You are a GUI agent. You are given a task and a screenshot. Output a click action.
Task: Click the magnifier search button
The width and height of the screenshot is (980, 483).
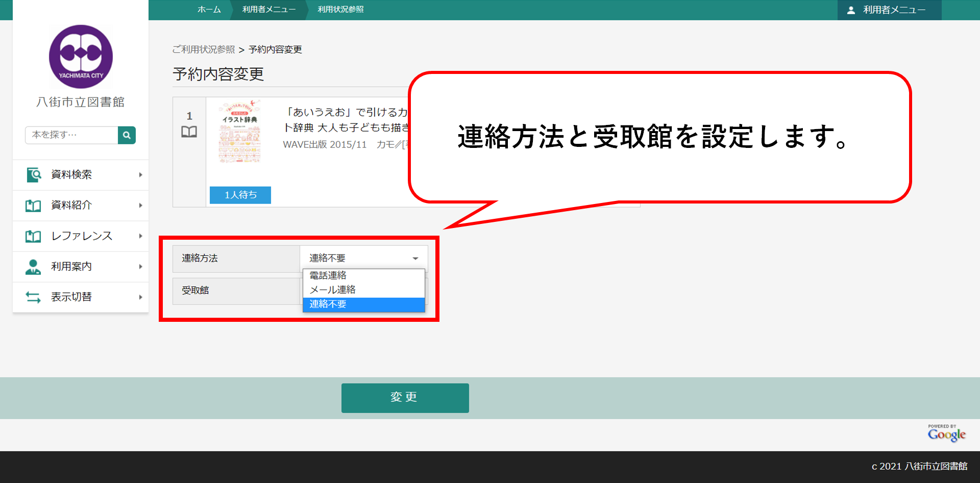[127, 135]
